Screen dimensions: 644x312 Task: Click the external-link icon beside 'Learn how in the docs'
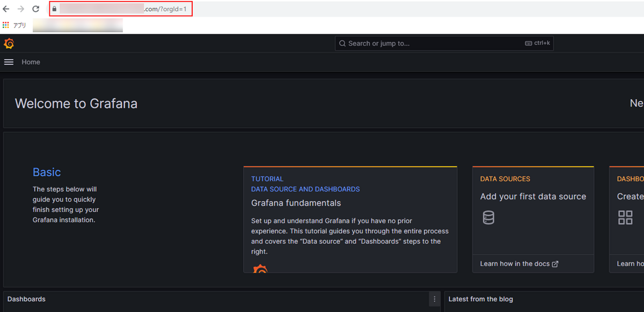click(x=555, y=264)
